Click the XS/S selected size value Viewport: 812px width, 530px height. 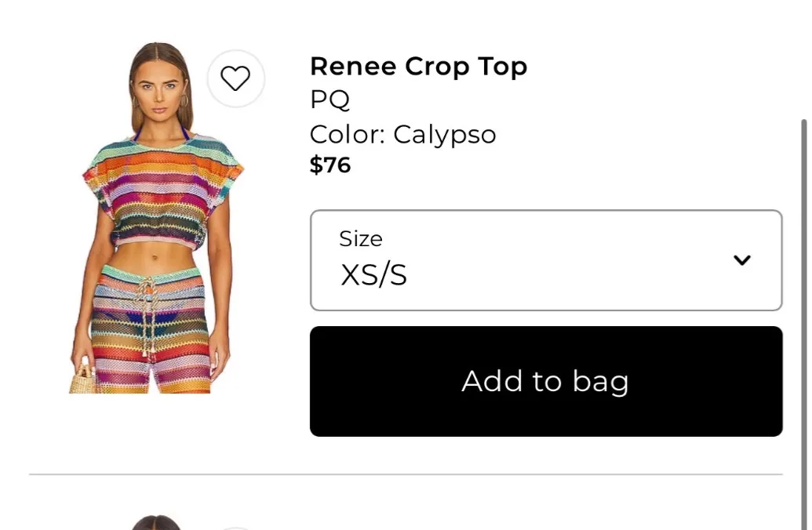(x=373, y=275)
